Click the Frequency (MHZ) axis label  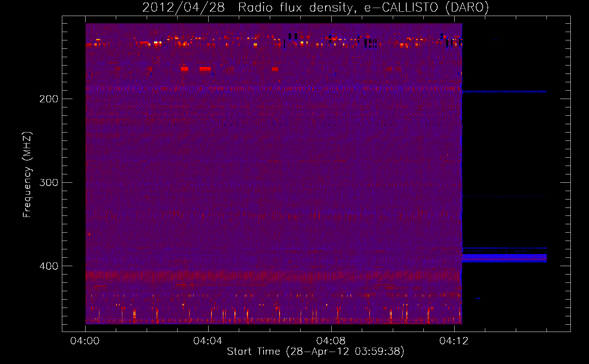pyautogui.click(x=27, y=175)
